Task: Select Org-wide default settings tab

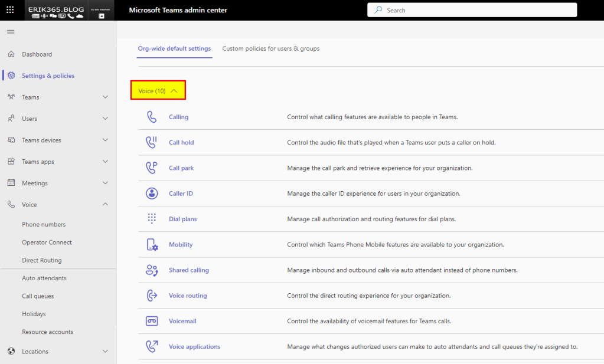Action: point(174,48)
